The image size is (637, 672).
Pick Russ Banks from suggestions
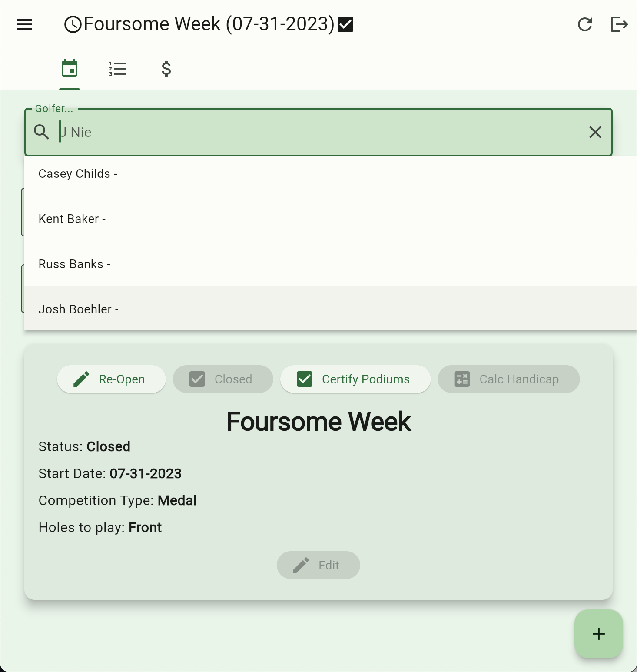coord(75,264)
